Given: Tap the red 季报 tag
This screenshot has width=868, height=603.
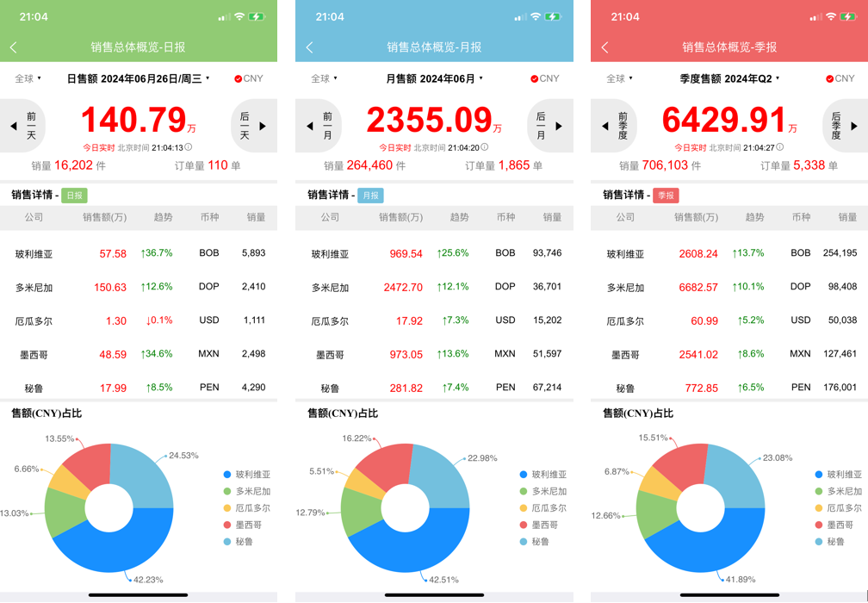Looking at the screenshot, I should click(x=666, y=195).
